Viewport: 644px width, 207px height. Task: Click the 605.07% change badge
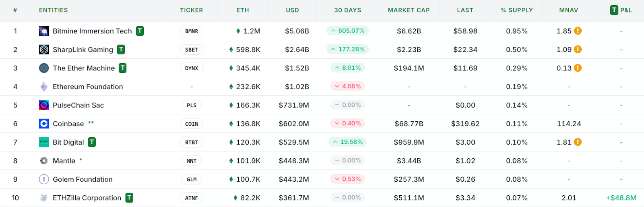pyautogui.click(x=348, y=31)
